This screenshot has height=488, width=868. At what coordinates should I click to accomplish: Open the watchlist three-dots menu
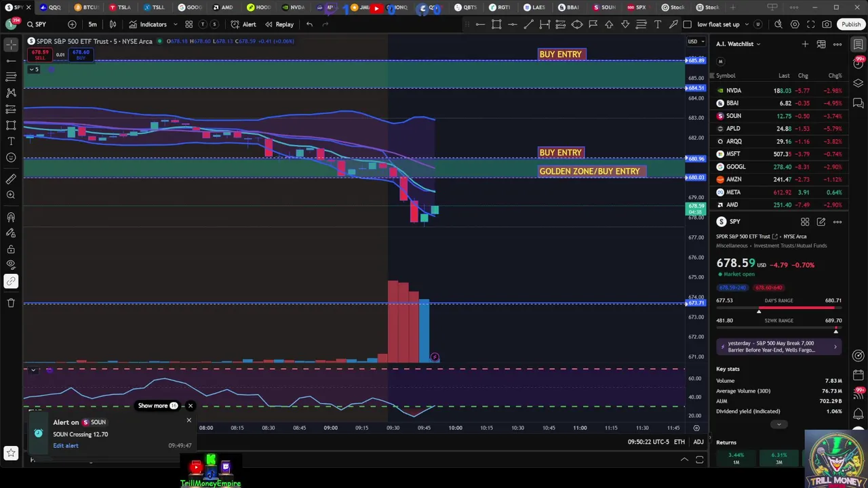coord(837,44)
